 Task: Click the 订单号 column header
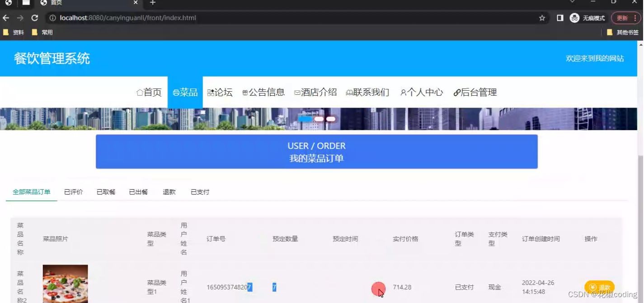216,239
